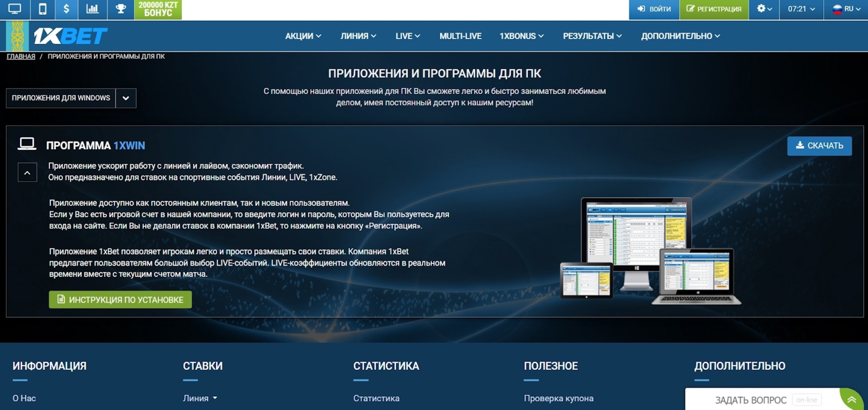Click the ВОЙТИ login button
This screenshot has height=410, width=868.
point(654,9)
